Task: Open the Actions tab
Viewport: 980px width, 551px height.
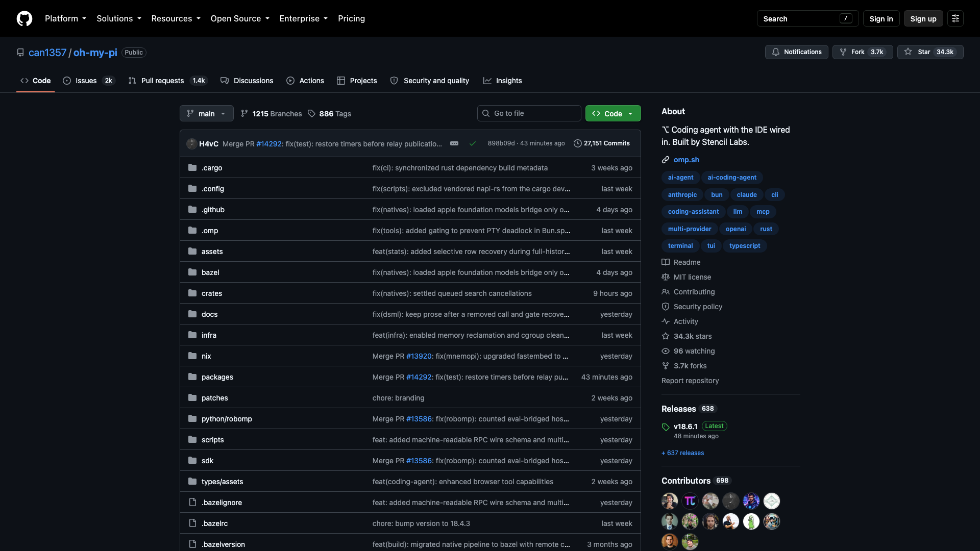Action: coord(305,81)
